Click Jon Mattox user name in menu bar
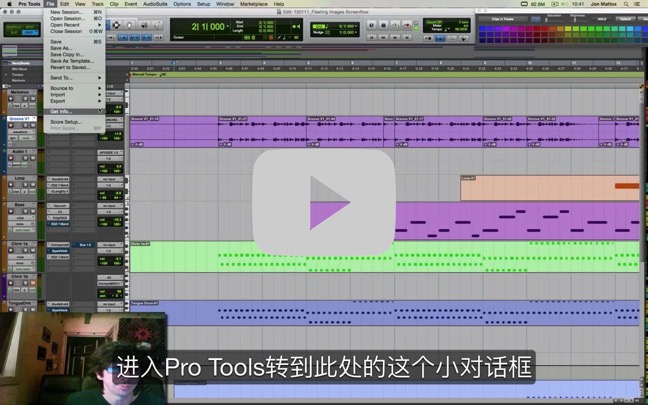 [x=604, y=4]
